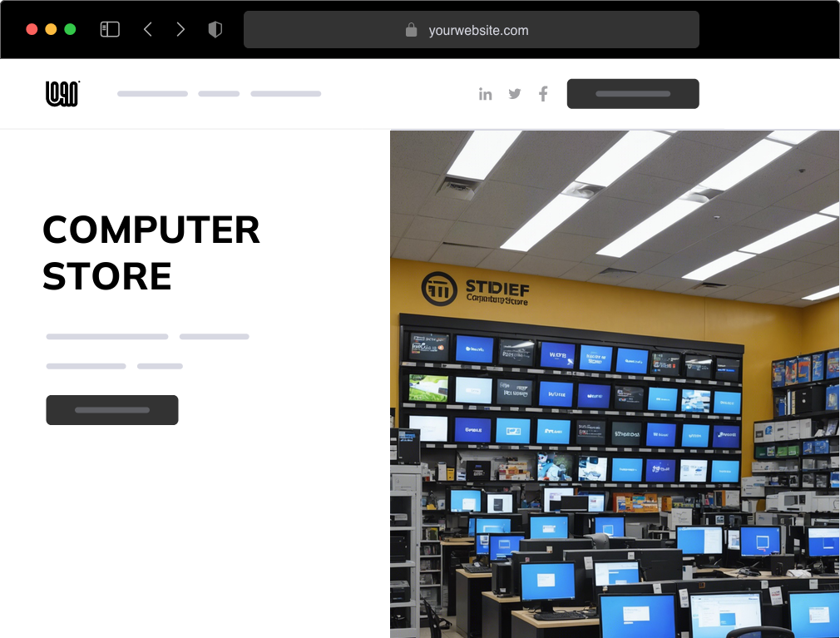Click the shield privacy icon in the toolbar
Screen dimensions: 840x638
(215, 28)
